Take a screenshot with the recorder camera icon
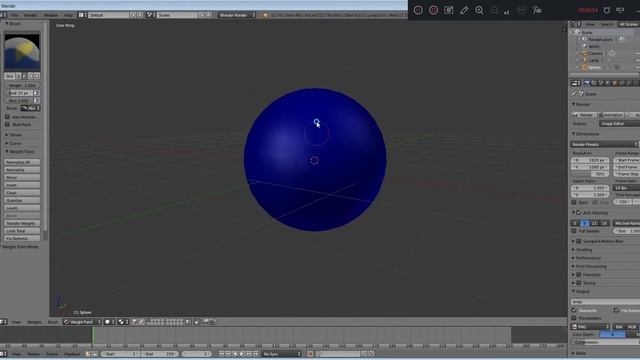Viewport: 640px width, 360px height. point(449,10)
